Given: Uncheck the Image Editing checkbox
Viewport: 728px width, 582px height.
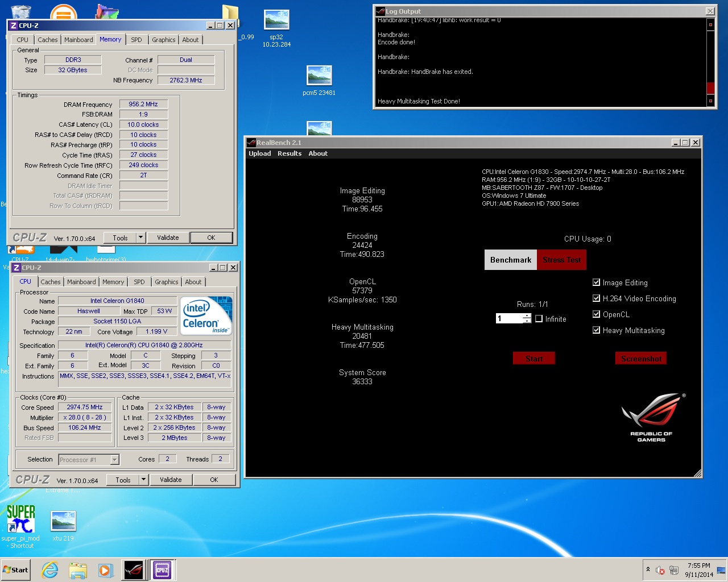Looking at the screenshot, I should click(596, 282).
